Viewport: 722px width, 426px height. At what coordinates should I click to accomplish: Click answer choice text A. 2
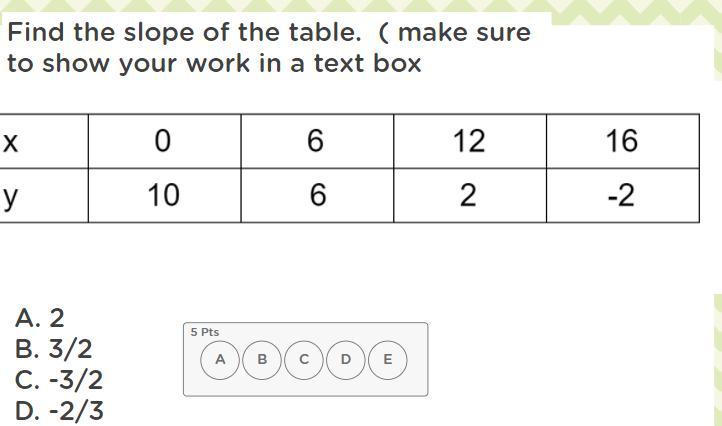coord(40,318)
